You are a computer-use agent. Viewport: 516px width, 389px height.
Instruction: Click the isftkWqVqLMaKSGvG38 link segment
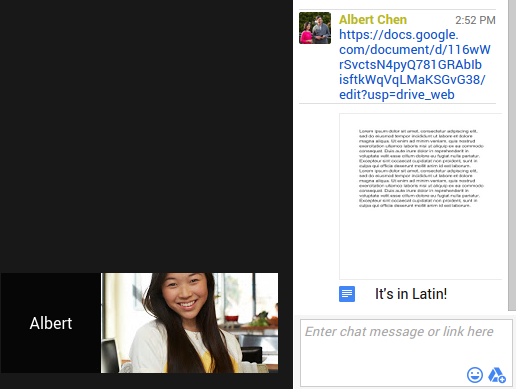412,80
